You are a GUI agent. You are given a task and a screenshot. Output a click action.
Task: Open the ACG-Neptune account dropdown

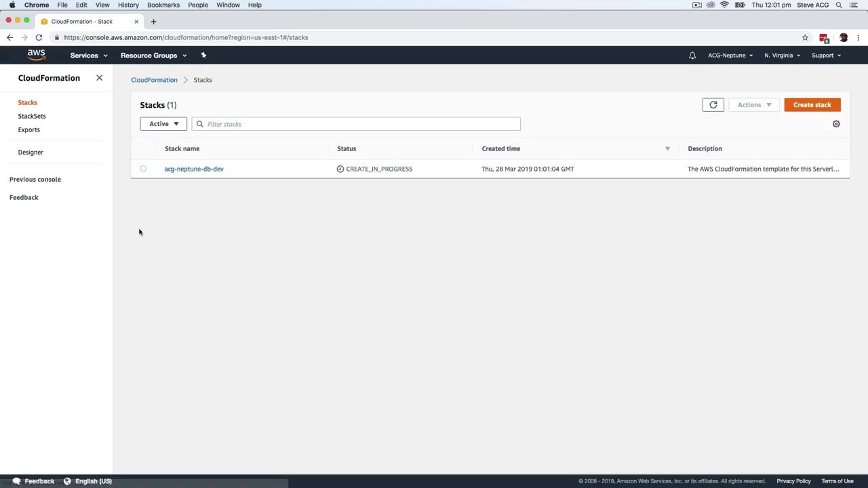730,56
